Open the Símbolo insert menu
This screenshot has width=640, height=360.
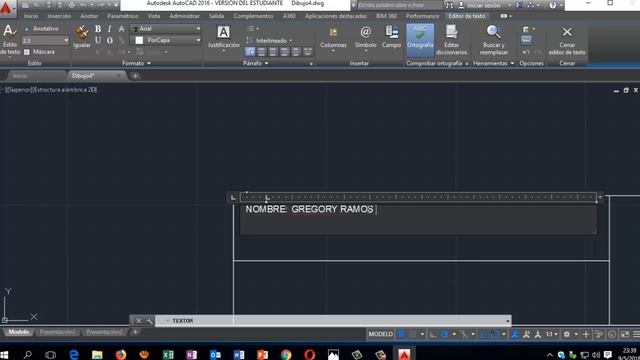click(365, 38)
